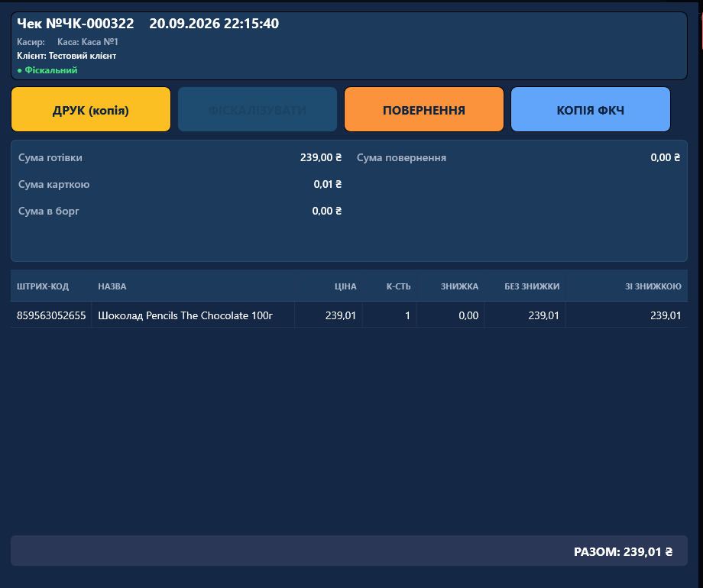
Task: Click the 239,01 value under ЦІНА
Action: coord(341,315)
